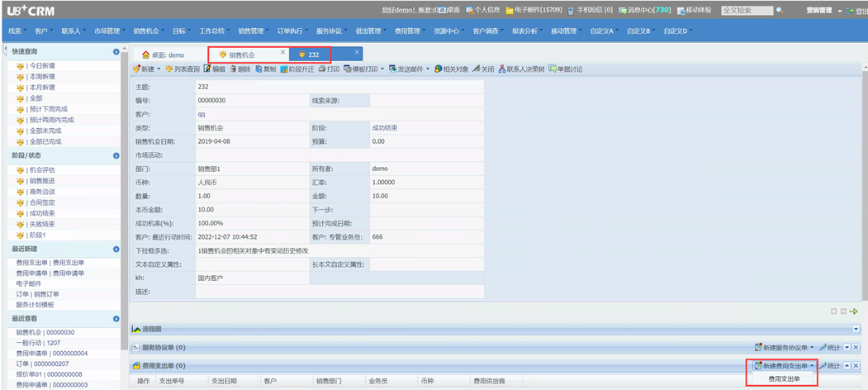868x390 pixels.
Task: Collapse the 最近新建 panel
Action: (x=116, y=250)
